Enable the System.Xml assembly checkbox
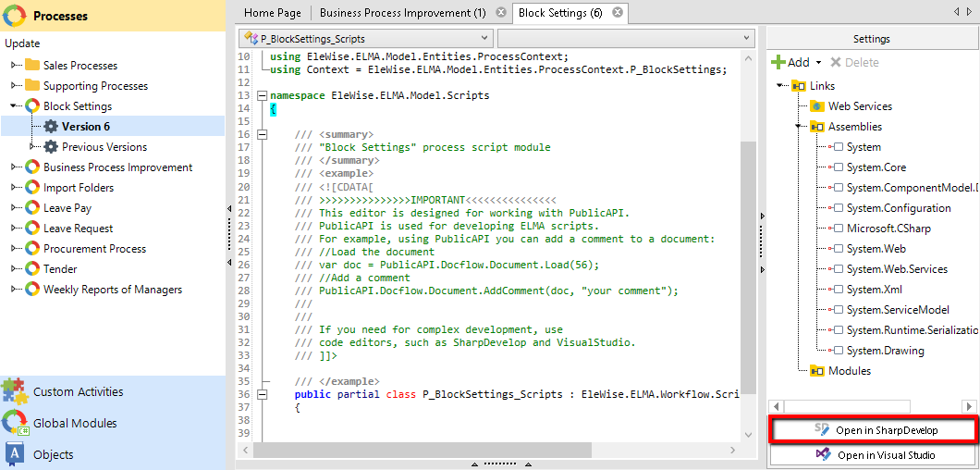The width and height of the screenshot is (980, 470). (x=838, y=290)
